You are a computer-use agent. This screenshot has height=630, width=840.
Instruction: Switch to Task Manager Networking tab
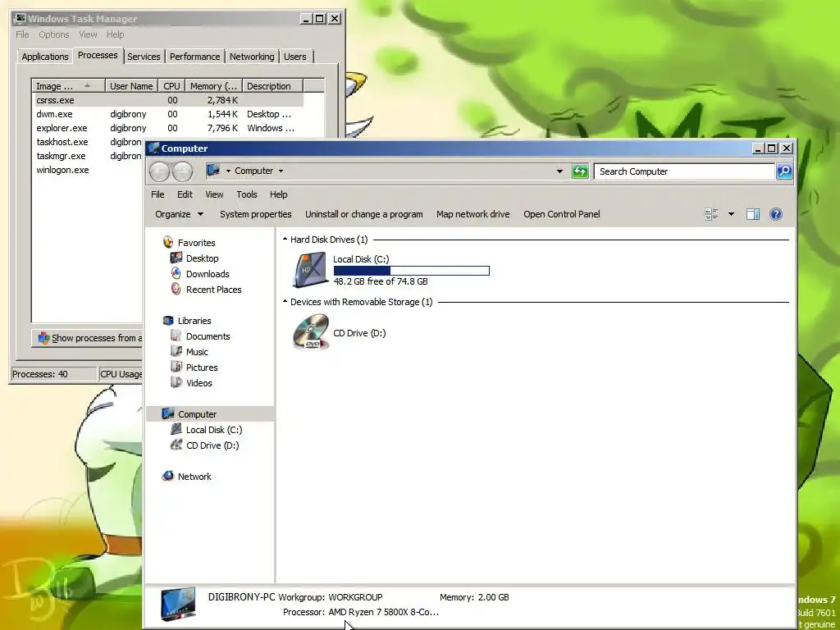point(252,57)
